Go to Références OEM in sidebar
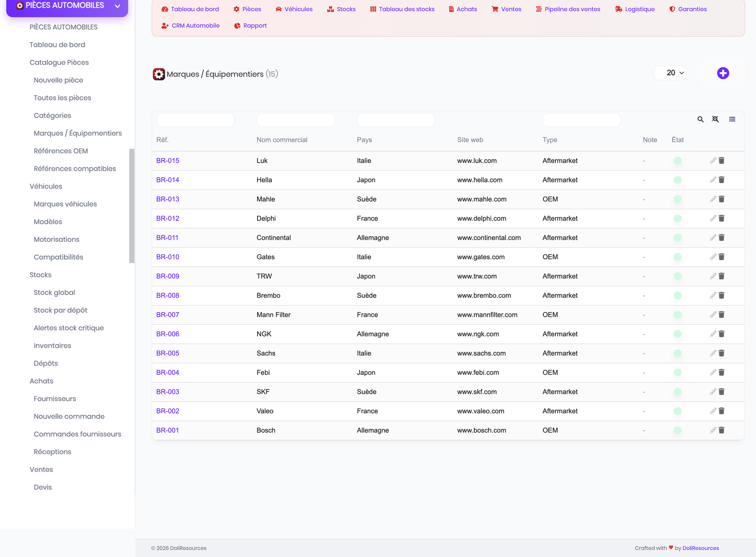Viewport: 756px width, 557px height. tap(61, 151)
